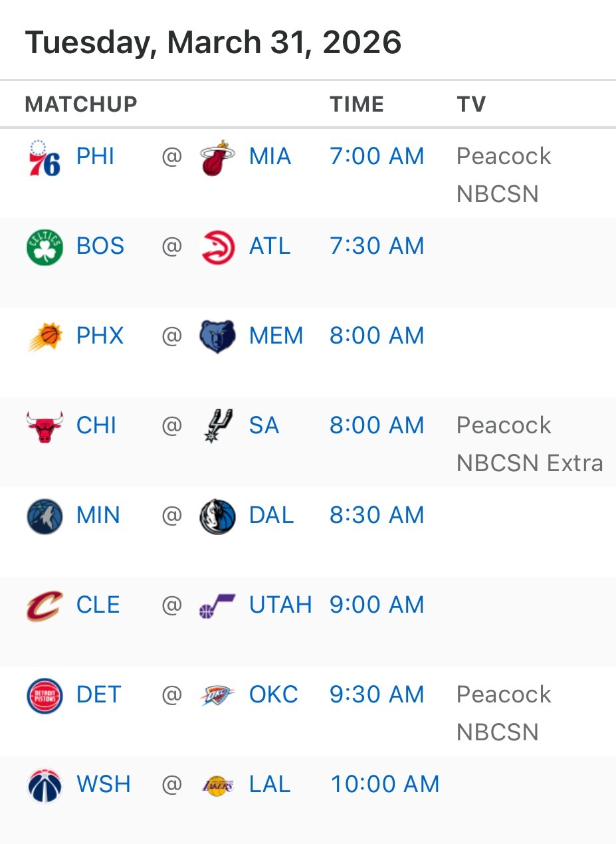This screenshot has width=616, height=844.
Task: Click the Philadelphia 76ers logo
Action: pyautogui.click(x=45, y=158)
